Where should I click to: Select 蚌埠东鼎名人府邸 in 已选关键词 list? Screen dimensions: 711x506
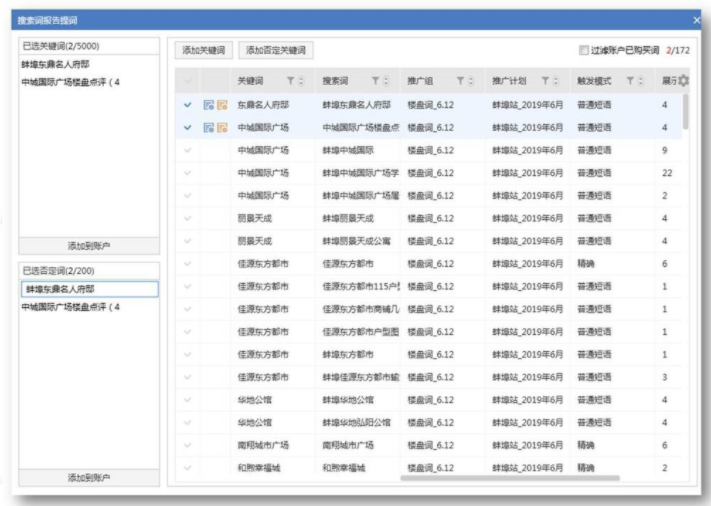[55, 64]
